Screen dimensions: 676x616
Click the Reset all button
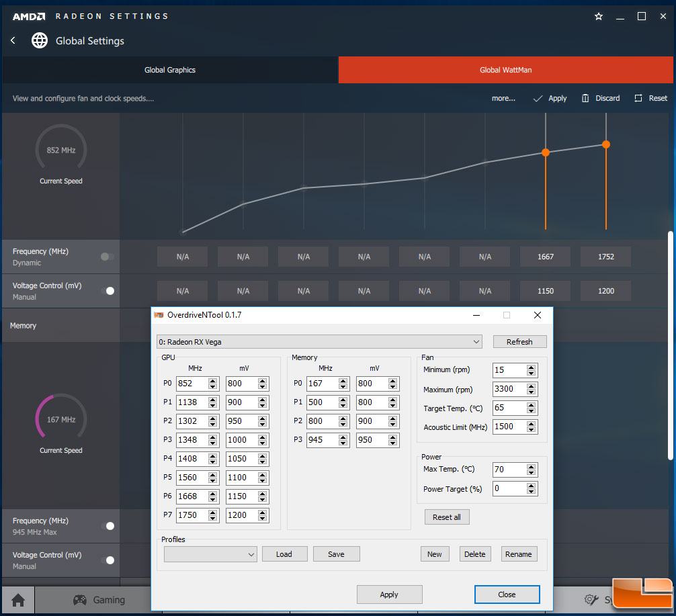447,517
